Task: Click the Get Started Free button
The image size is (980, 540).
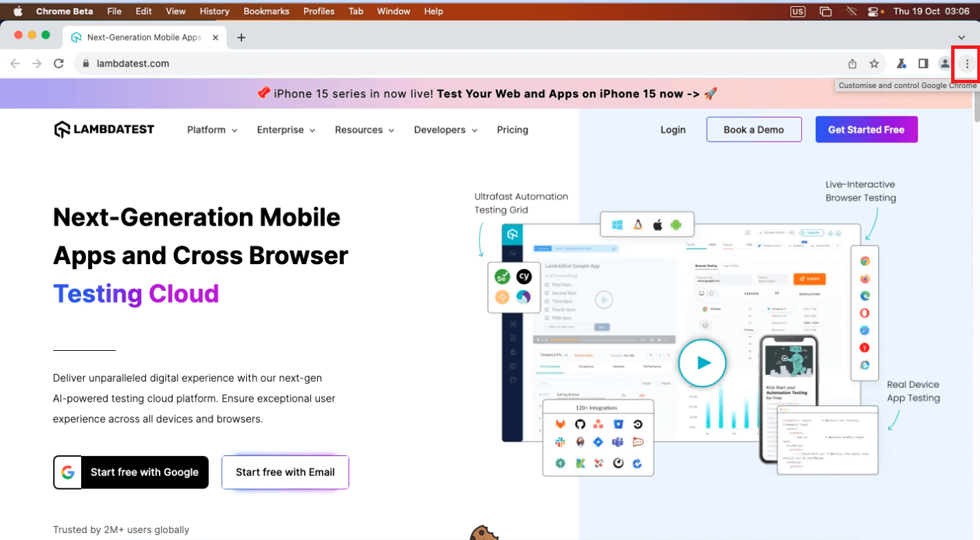Action: click(x=867, y=129)
